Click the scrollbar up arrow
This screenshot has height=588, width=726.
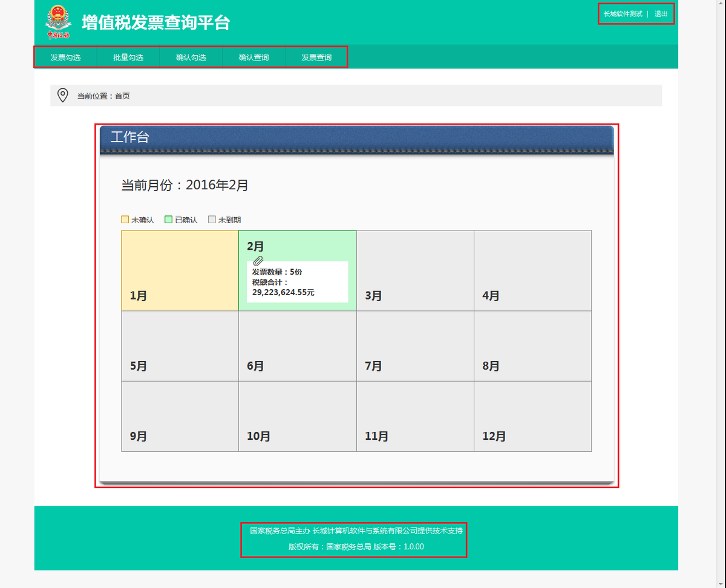click(721, 4)
